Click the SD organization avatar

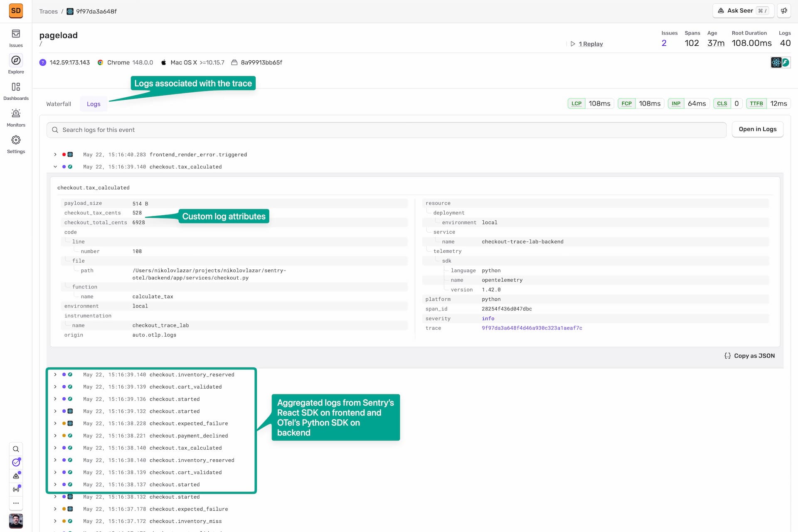pos(16,11)
